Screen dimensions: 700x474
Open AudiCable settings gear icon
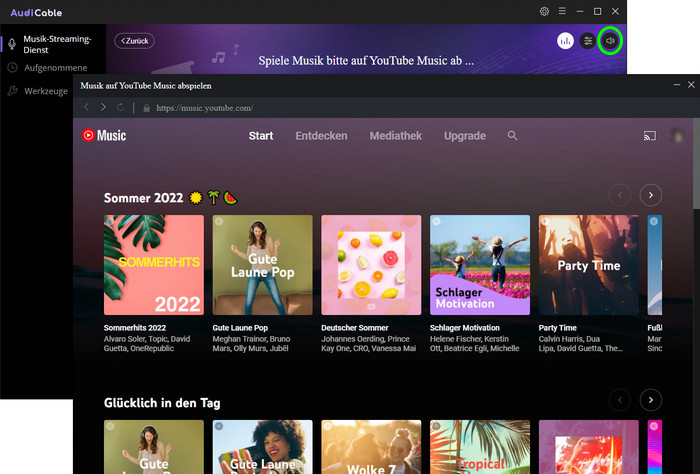[544, 12]
